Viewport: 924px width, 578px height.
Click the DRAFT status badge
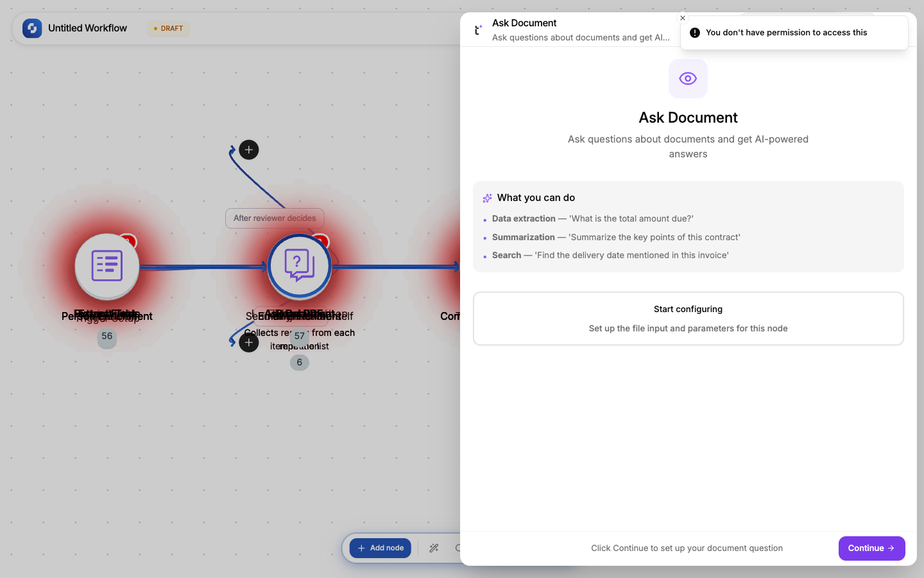coord(168,28)
